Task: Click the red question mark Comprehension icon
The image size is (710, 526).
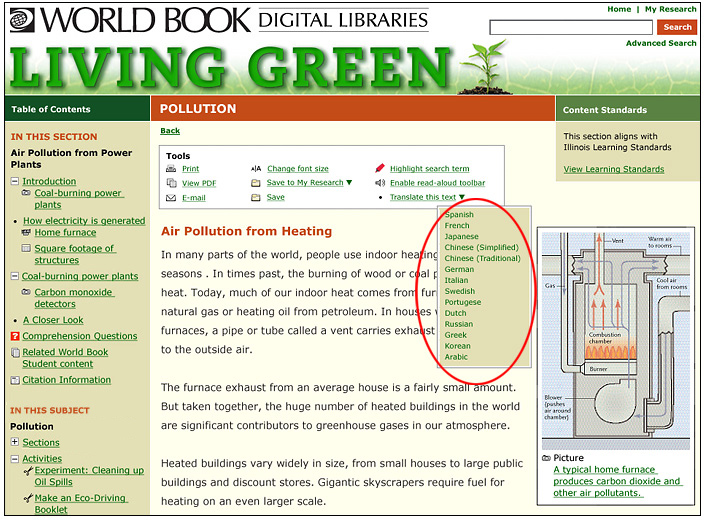Action: [x=15, y=336]
